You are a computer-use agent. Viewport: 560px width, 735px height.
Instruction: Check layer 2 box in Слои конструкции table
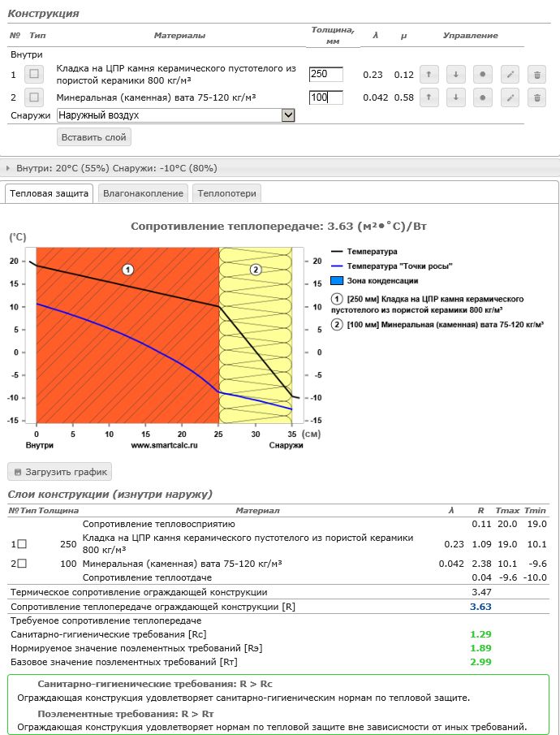pyautogui.click(x=22, y=564)
